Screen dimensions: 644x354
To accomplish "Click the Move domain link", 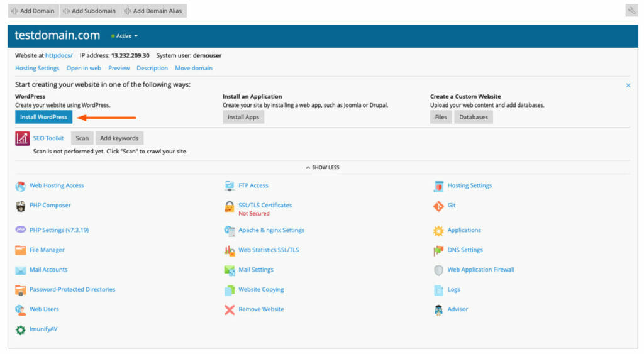I will (x=194, y=68).
